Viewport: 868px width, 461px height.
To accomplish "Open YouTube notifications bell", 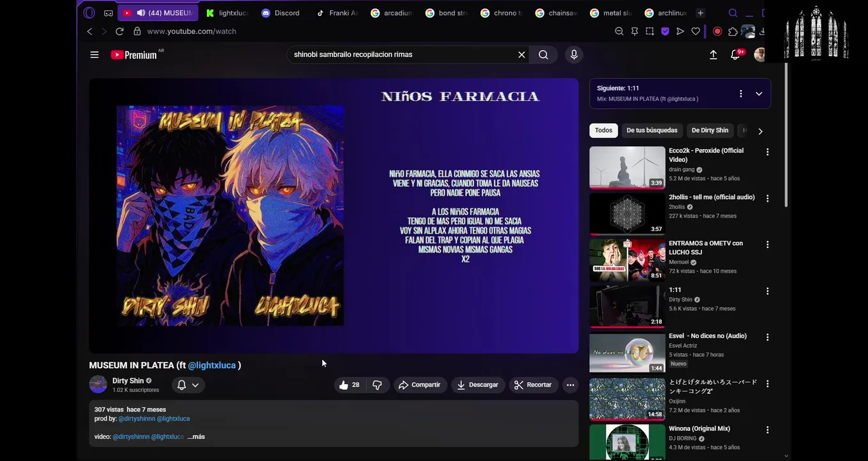I will (736, 54).
